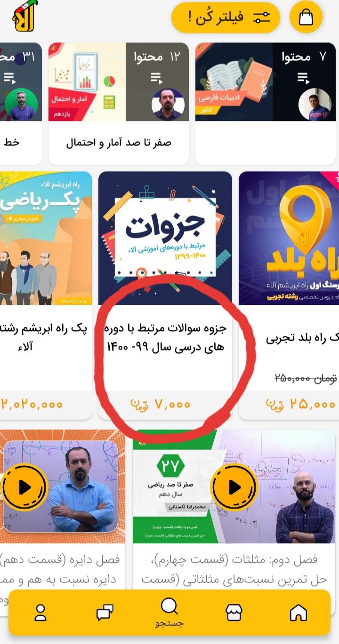Open the shopping bag cart icon
The image size is (339, 644).
point(306,18)
